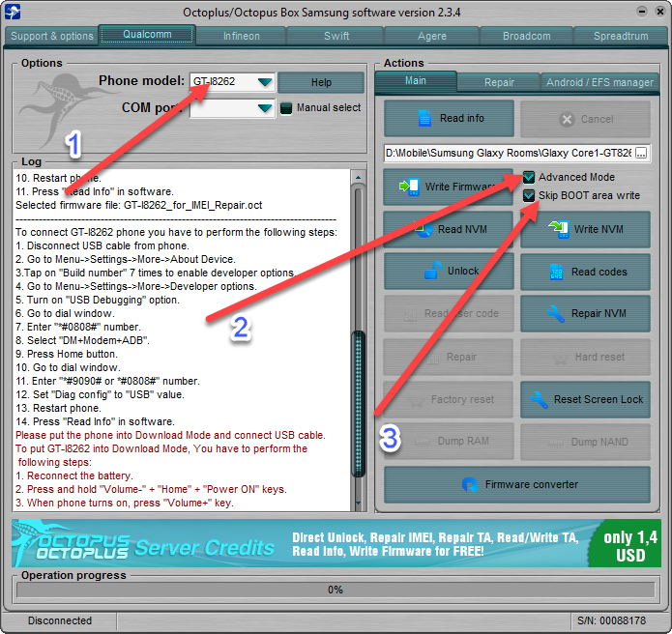Switch to the Qualcomm tab
Screen dimensions: 672x634
[147, 34]
